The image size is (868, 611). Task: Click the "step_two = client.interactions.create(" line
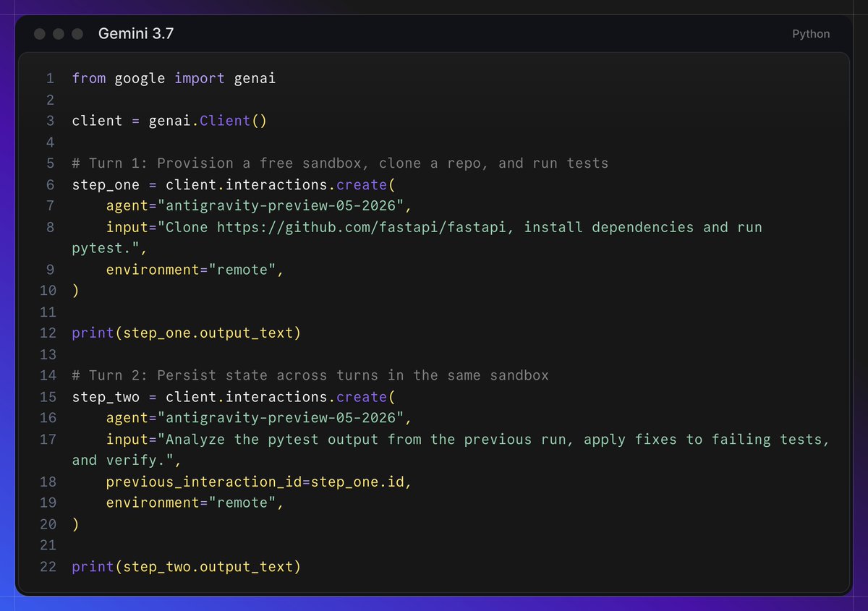click(x=234, y=397)
